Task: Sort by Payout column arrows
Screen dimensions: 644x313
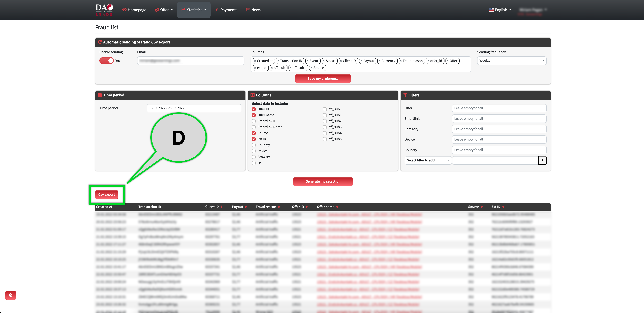Action: click(x=246, y=207)
